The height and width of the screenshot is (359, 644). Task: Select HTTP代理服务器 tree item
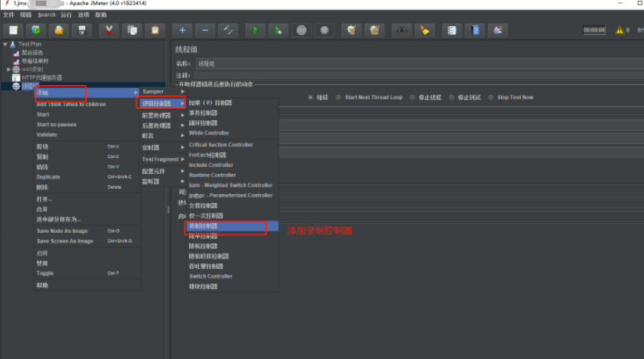click(42, 78)
